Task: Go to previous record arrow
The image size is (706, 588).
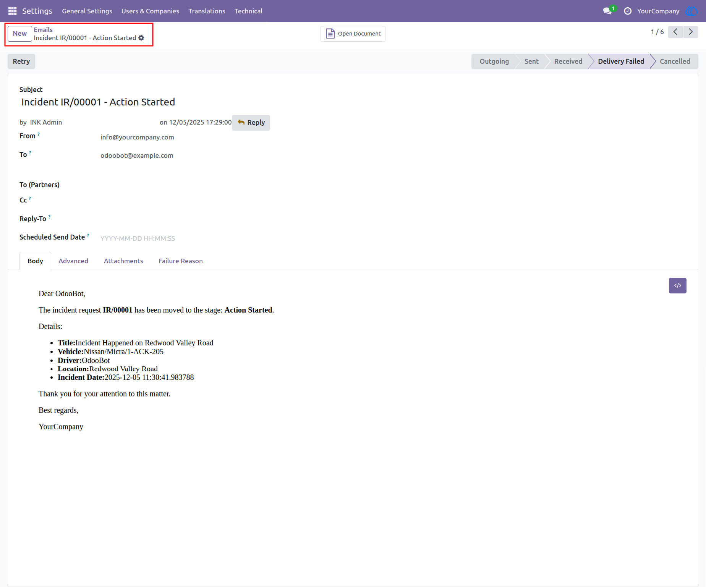Action: [x=675, y=32]
